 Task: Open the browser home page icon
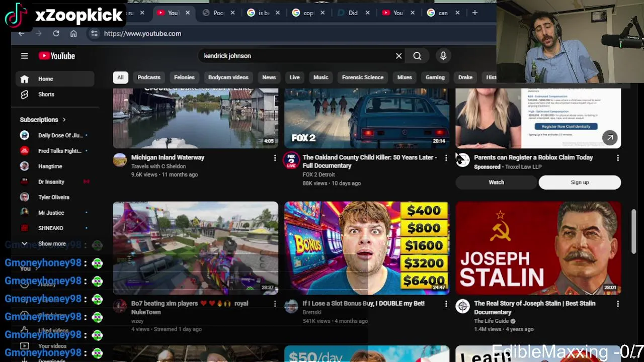[x=73, y=33]
